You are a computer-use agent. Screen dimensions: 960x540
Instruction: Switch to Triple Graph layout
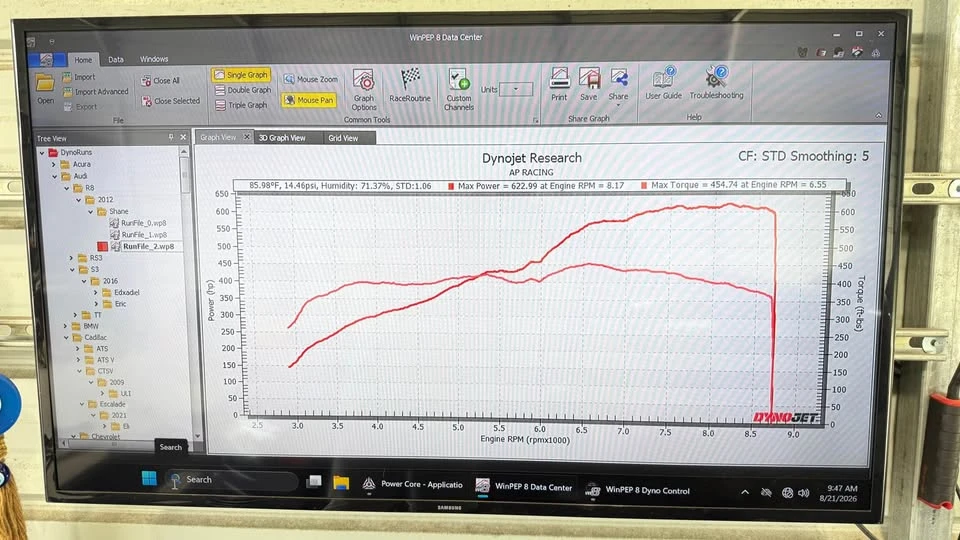click(x=241, y=105)
